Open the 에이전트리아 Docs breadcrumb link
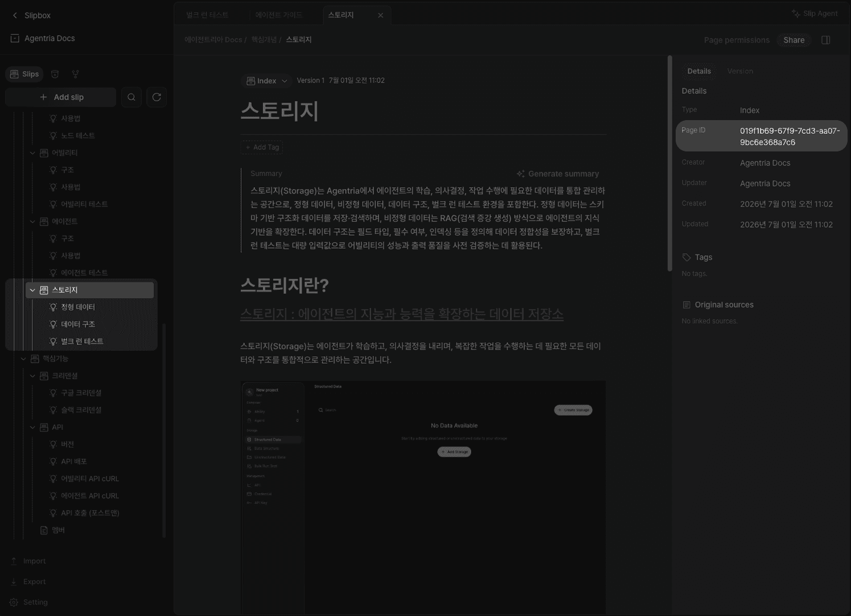 (213, 39)
